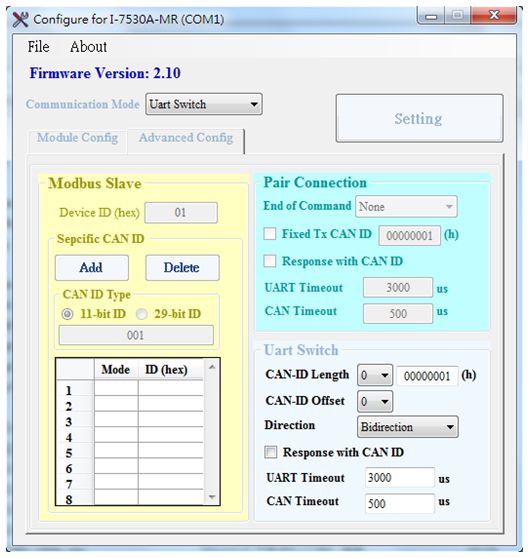
Task: Switch to the Advanced Config tab
Action: (186, 138)
